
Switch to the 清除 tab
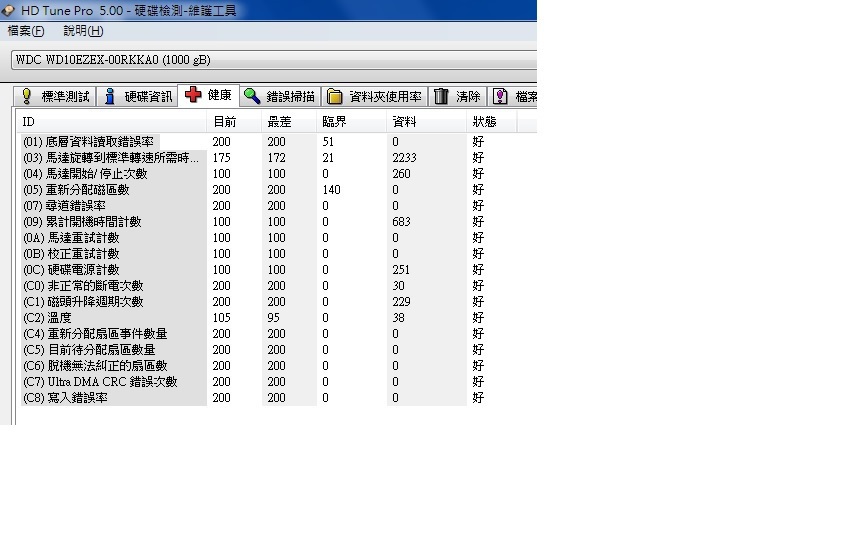tap(457, 96)
